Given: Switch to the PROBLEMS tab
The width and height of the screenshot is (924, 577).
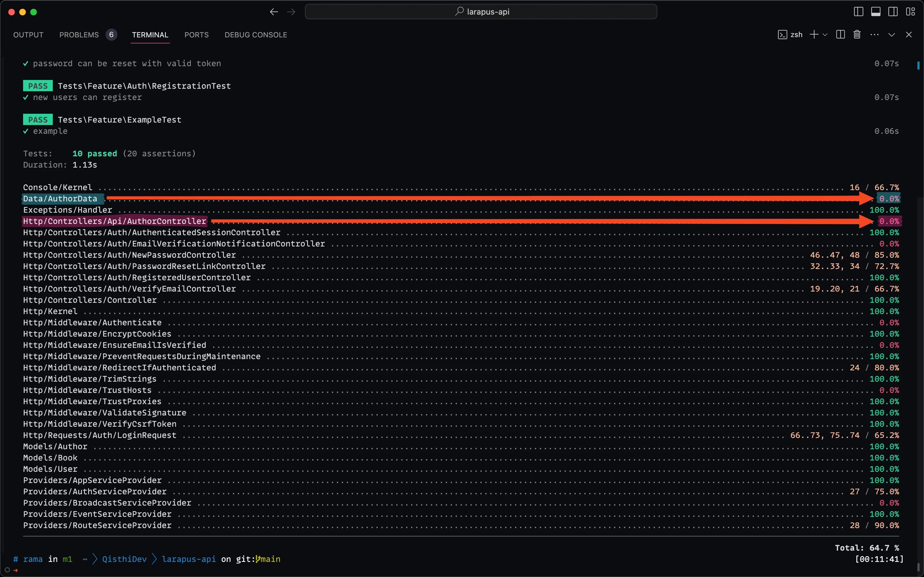Looking at the screenshot, I should [79, 34].
